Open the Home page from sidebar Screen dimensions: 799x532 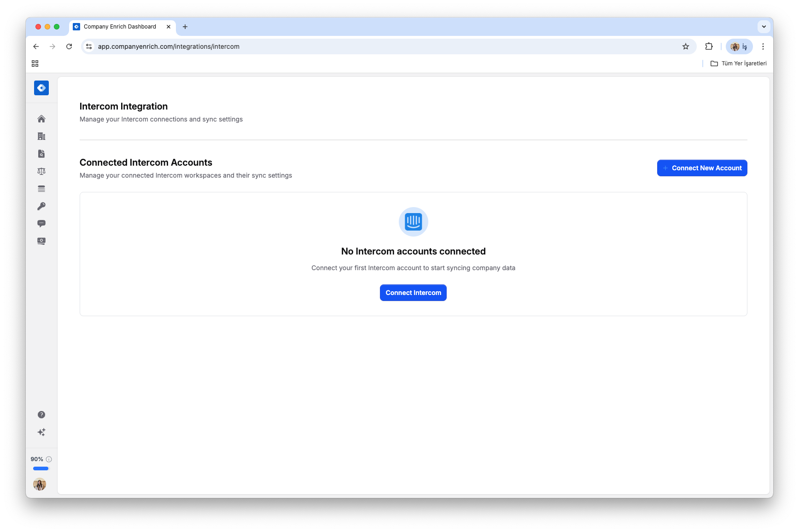pos(41,119)
